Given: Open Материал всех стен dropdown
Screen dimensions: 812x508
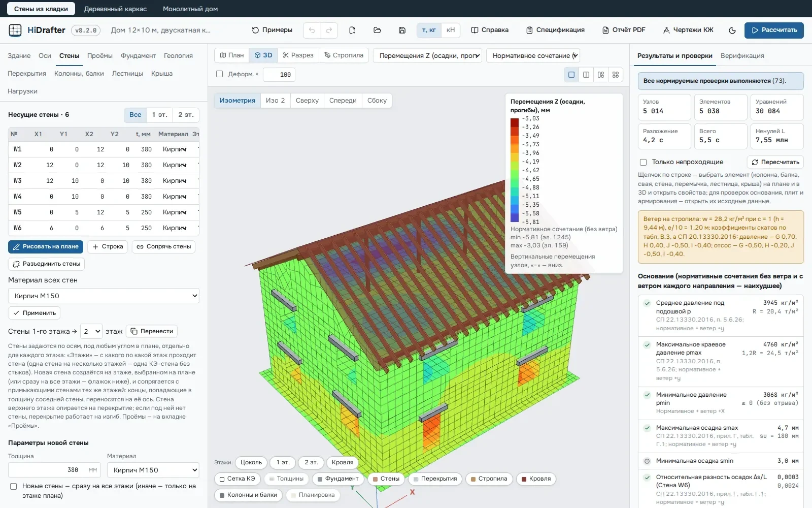Looking at the screenshot, I should (x=104, y=296).
